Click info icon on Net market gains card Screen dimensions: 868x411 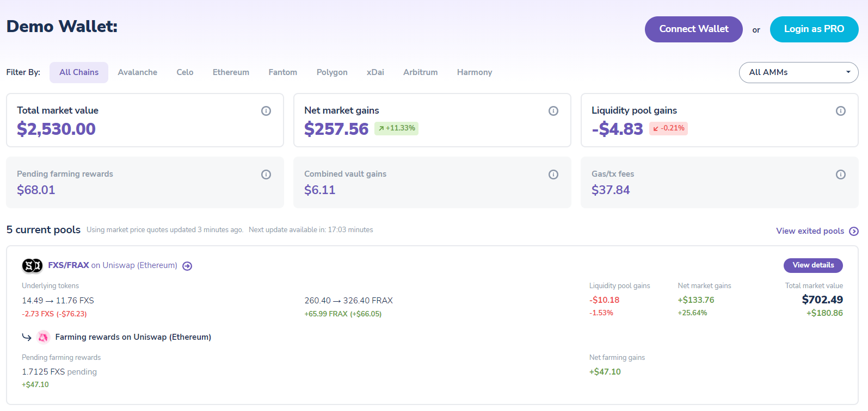pos(553,111)
